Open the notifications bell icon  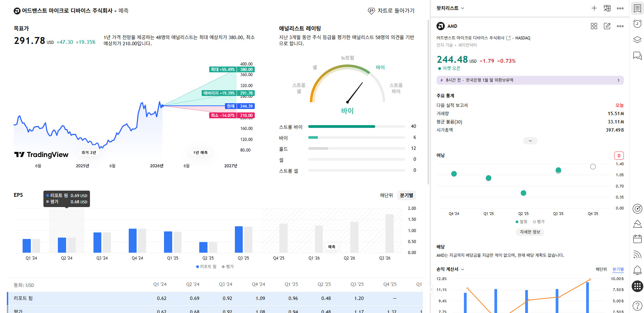(x=637, y=270)
